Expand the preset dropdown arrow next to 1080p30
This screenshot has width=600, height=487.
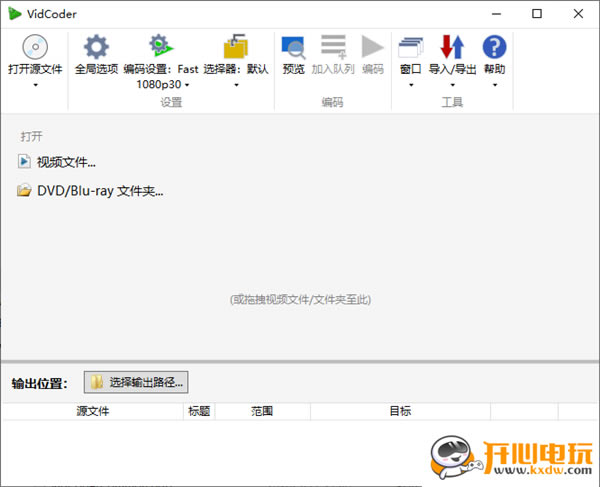[x=187, y=85]
